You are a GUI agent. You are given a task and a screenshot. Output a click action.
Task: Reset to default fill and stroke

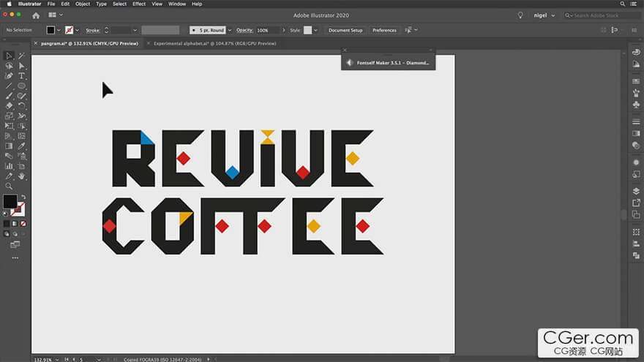click(x=5, y=214)
